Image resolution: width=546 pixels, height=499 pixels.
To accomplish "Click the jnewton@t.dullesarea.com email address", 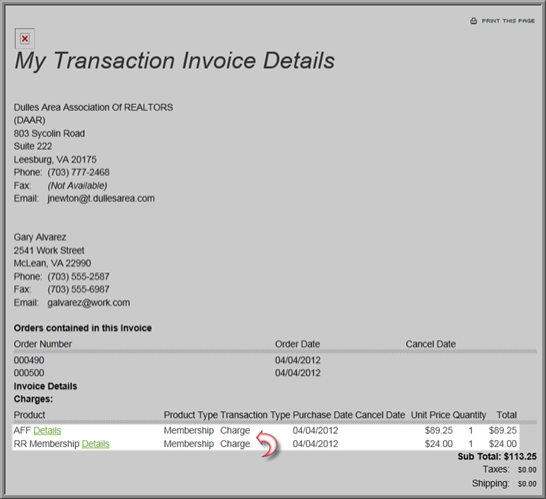I will (101, 198).
